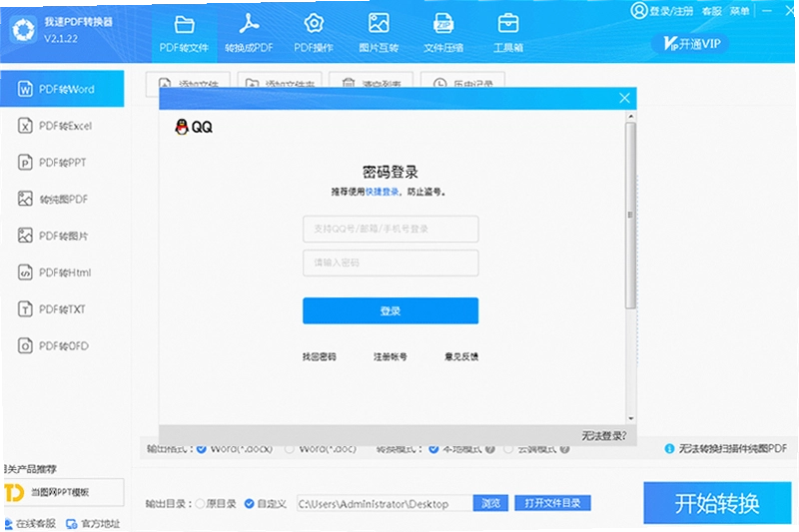Click the 登录/注册 user icon
This screenshot has height=532, width=799.
pyautogui.click(x=638, y=10)
